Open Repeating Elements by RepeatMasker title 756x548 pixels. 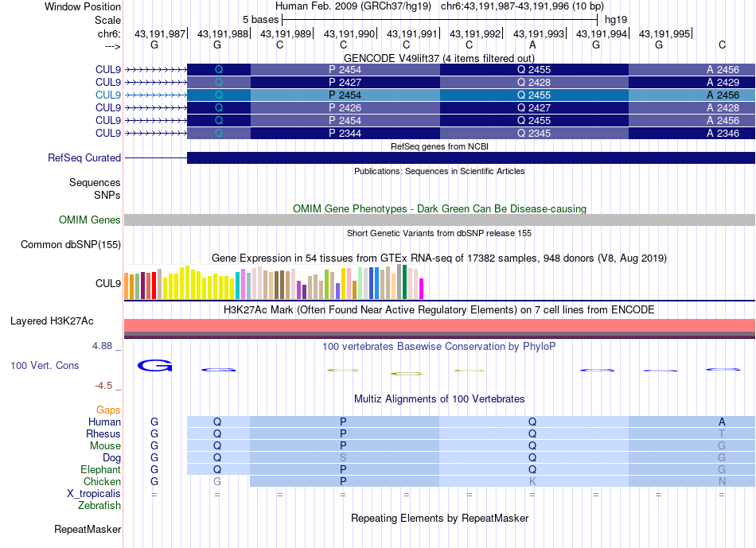(439, 518)
